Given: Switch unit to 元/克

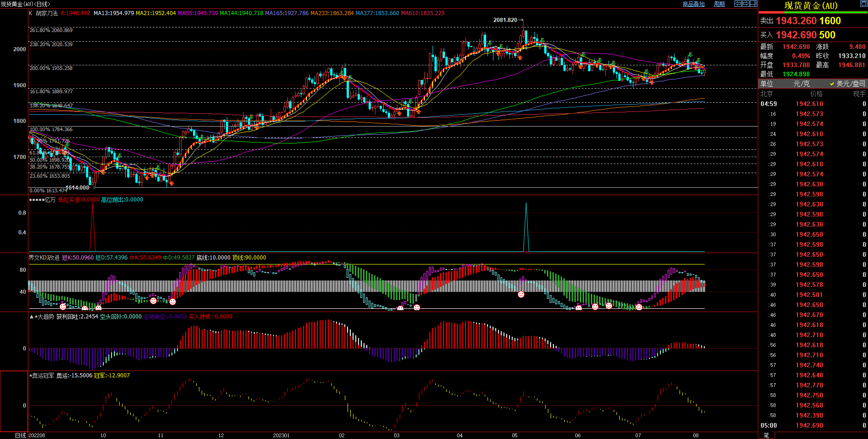Looking at the screenshot, I should 801,84.
